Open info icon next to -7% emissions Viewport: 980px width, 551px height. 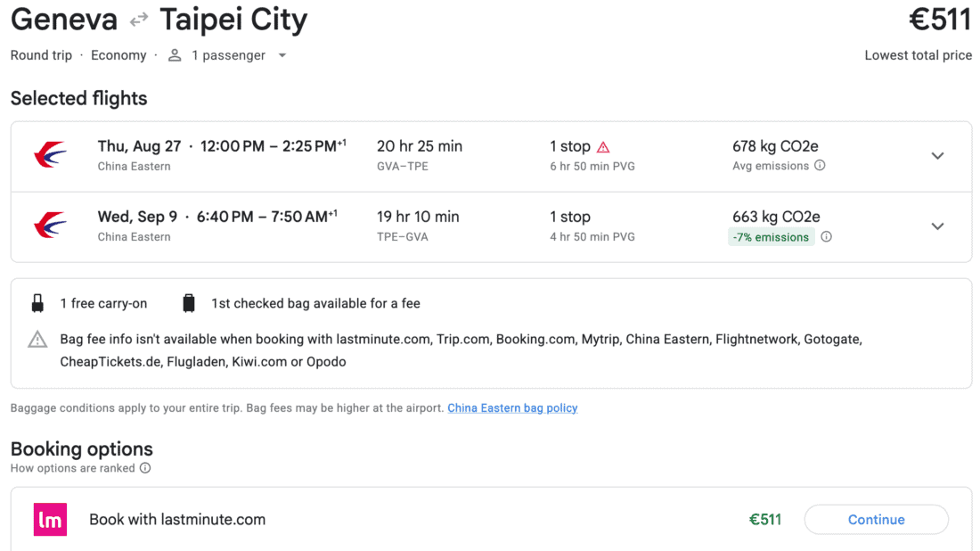826,236
